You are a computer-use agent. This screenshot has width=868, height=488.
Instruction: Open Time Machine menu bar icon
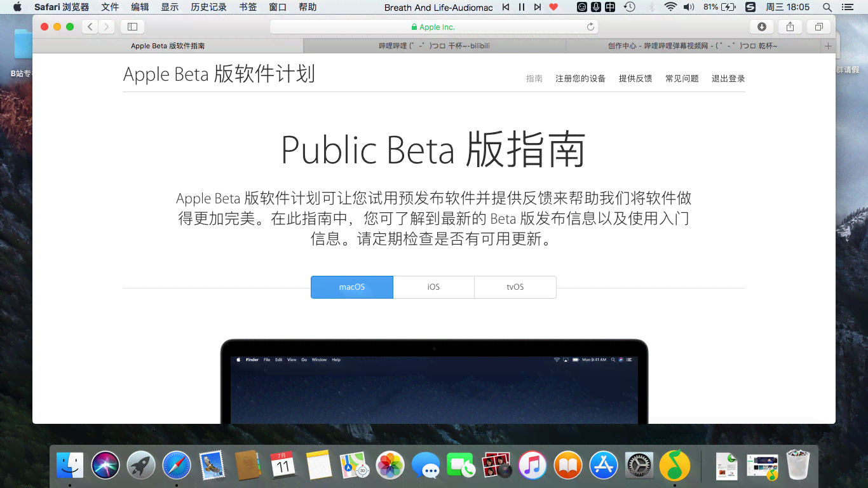coord(629,7)
